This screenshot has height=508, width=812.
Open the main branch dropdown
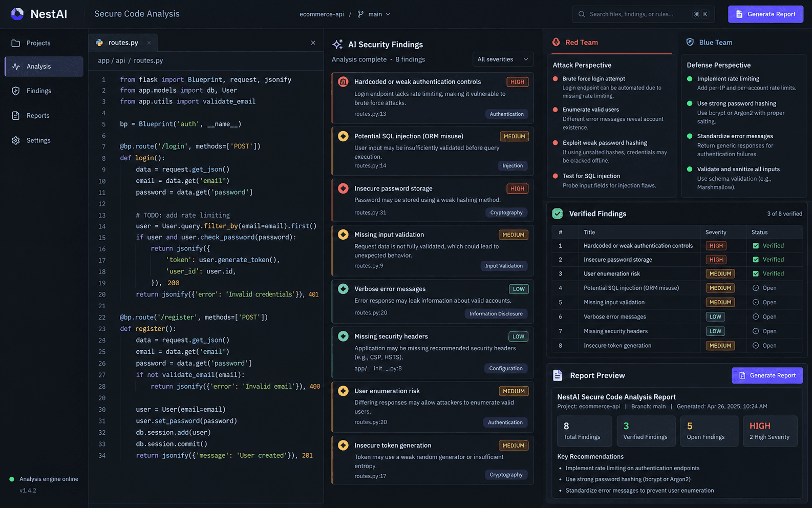(x=374, y=14)
